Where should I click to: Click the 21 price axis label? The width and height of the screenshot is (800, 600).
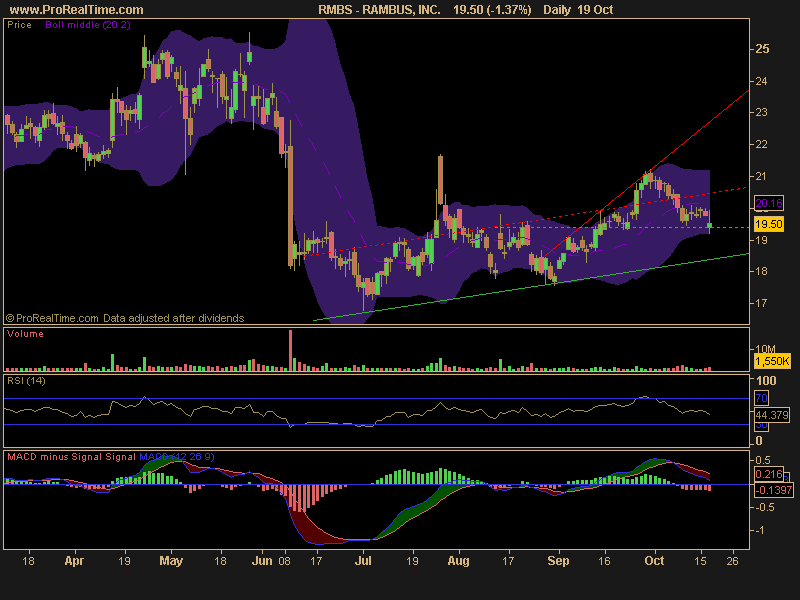[x=761, y=177]
